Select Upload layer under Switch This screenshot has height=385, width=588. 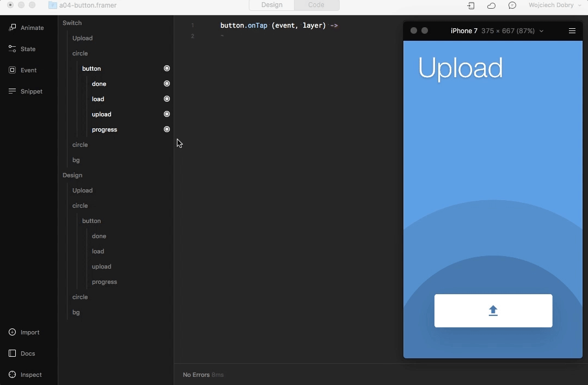tap(83, 38)
